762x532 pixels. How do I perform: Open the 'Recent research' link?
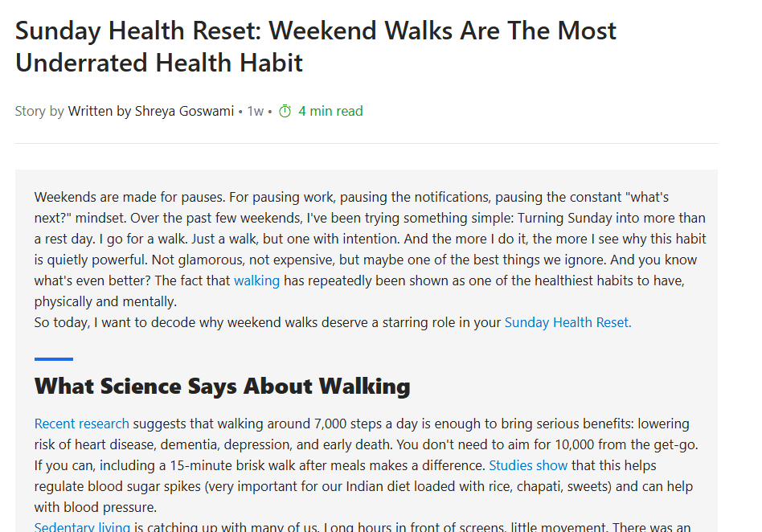click(x=81, y=424)
